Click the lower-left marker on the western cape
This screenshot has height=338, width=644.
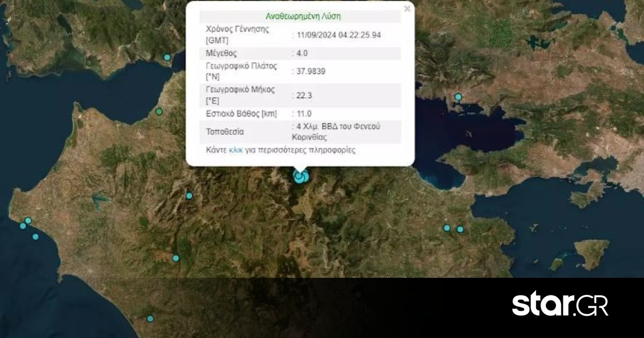click(23, 226)
